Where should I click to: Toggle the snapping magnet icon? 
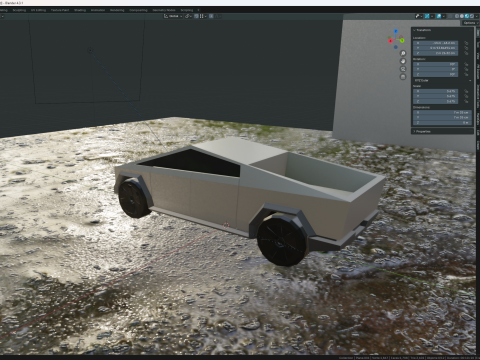click(196, 16)
